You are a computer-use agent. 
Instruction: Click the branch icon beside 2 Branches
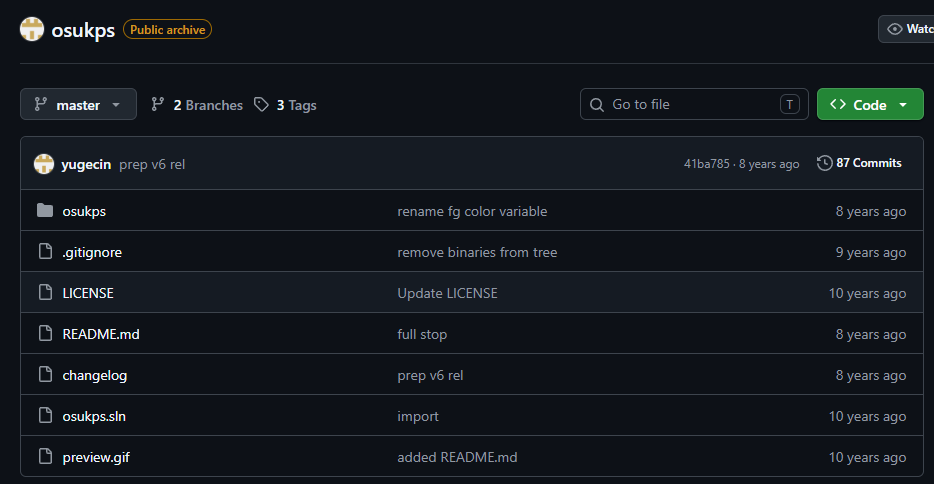157,105
